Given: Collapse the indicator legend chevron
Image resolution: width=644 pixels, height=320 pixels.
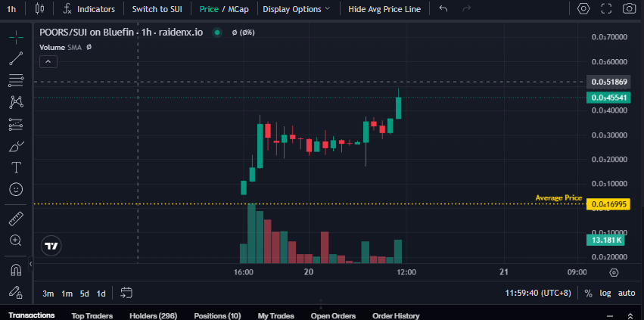Looking at the screenshot, I should tap(48, 62).
